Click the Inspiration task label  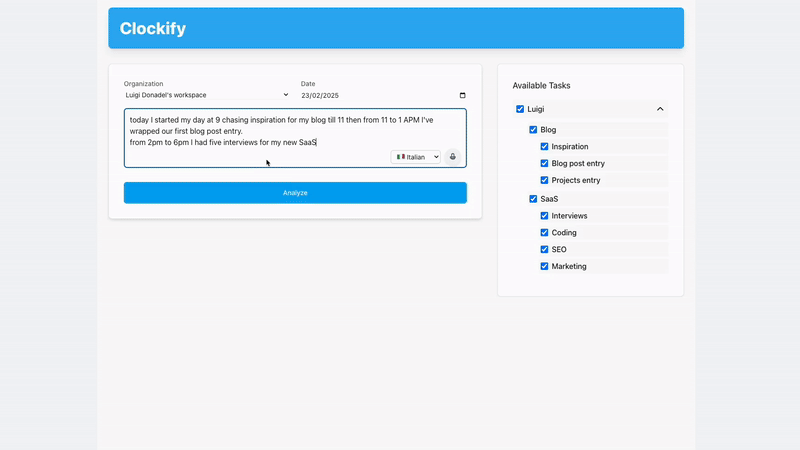570,146
